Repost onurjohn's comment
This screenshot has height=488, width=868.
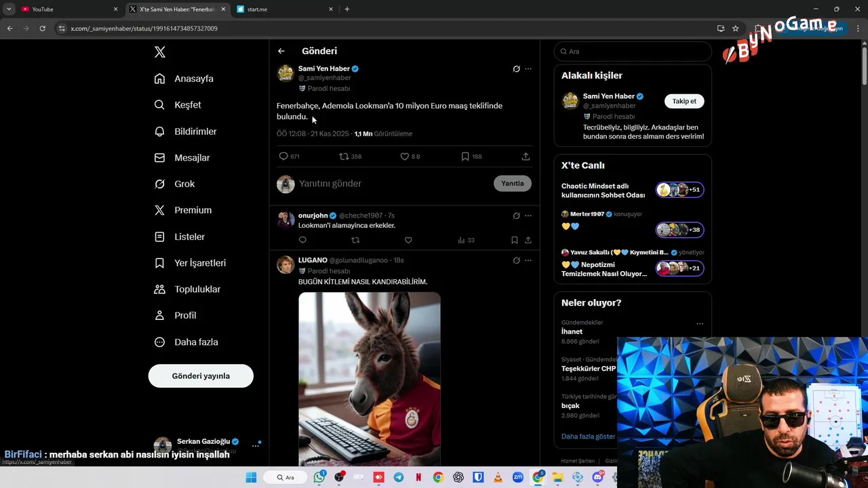click(355, 240)
